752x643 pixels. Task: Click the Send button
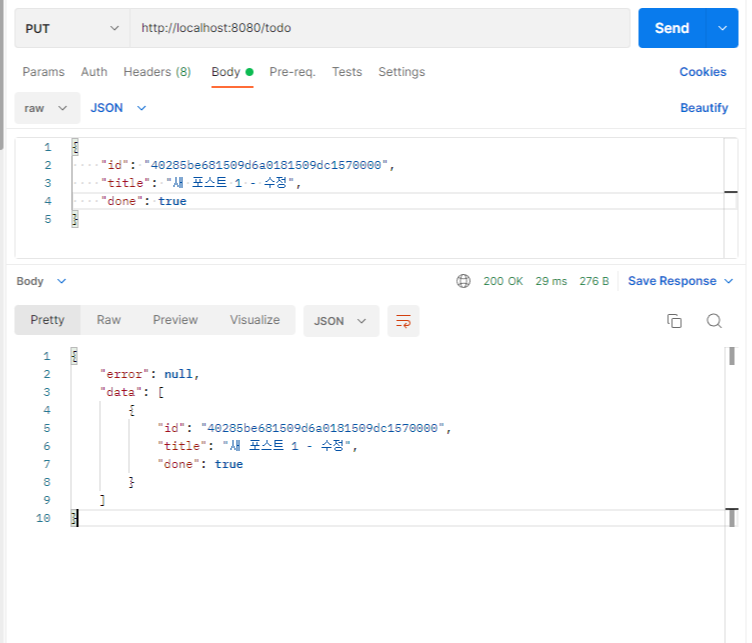point(672,28)
